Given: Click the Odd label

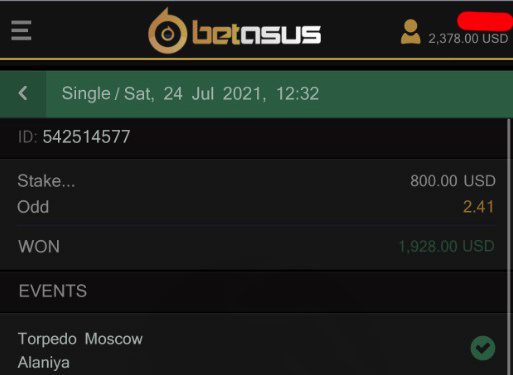Looking at the screenshot, I should [33, 207].
